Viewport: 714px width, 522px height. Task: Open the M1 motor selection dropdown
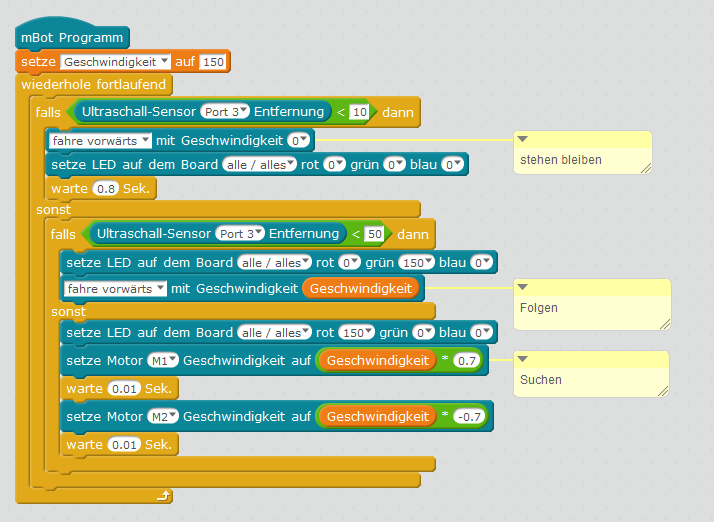click(x=162, y=360)
